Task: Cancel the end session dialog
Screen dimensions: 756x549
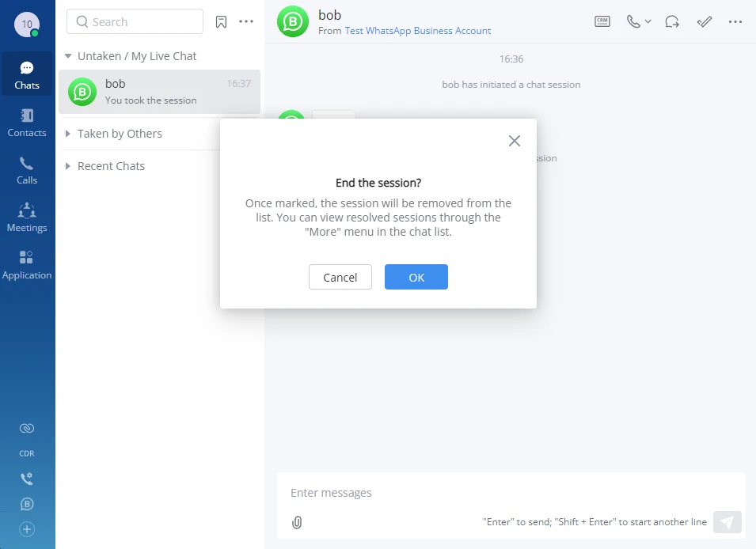Action: tap(340, 277)
